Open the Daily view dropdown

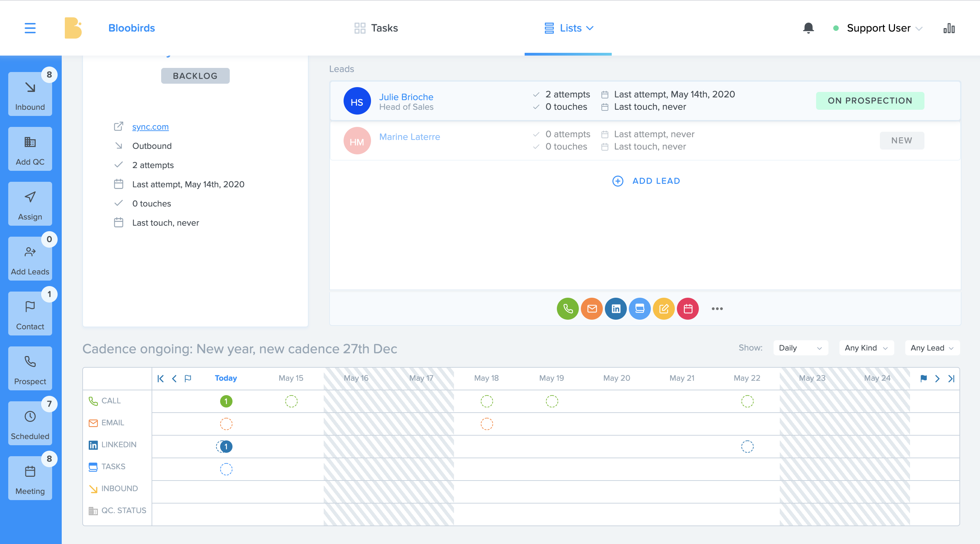click(x=800, y=348)
